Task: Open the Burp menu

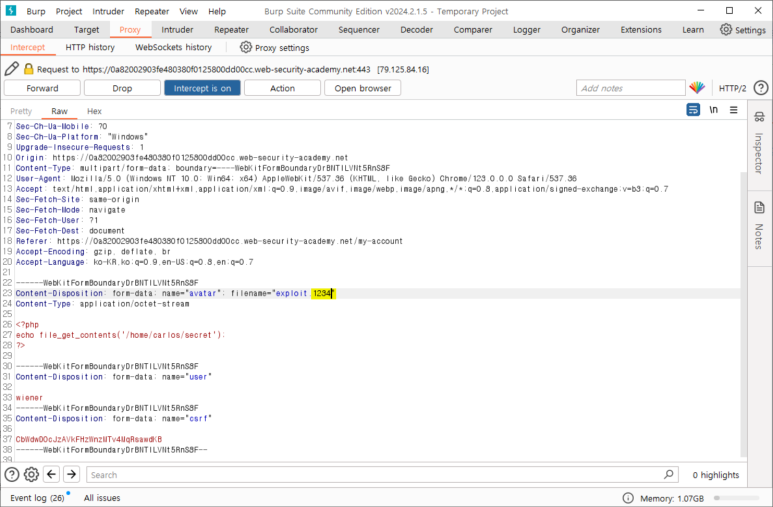Action: [35, 11]
